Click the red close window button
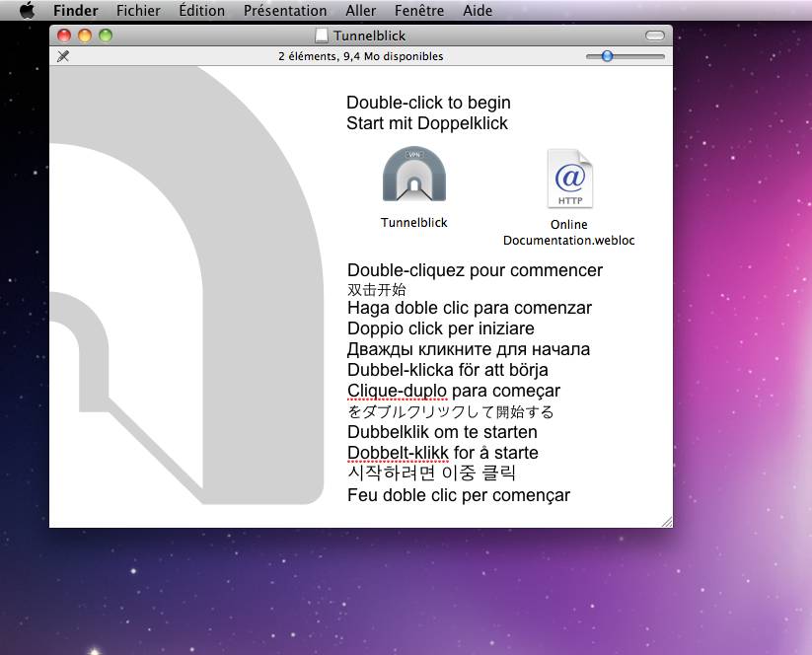The height and width of the screenshot is (655, 812). tap(64, 36)
